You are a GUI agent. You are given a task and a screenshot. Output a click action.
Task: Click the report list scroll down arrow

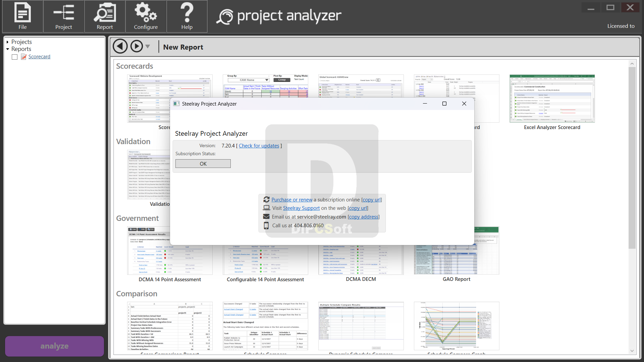632,351
